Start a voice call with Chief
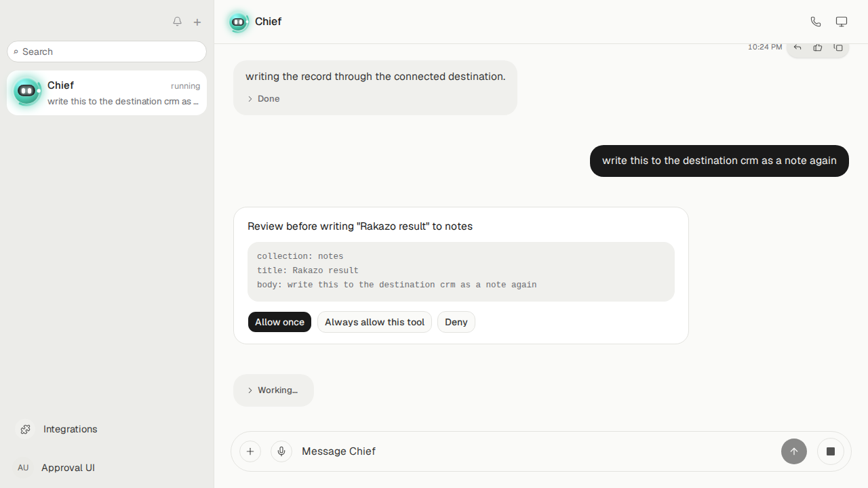 tap(816, 22)
